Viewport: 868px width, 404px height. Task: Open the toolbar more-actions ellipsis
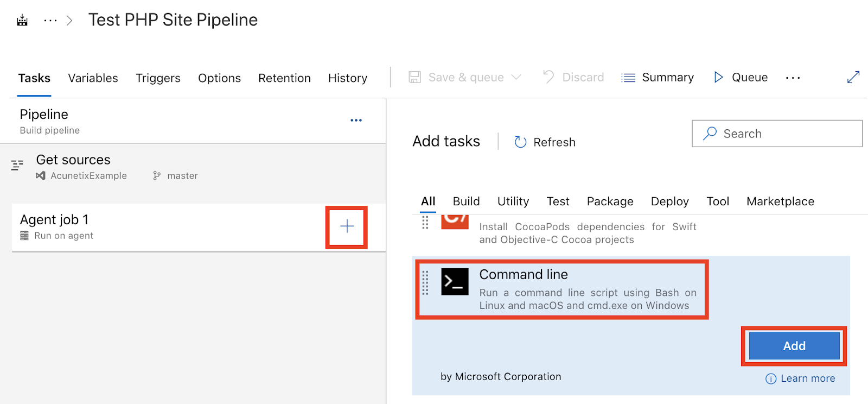point(793,78)
